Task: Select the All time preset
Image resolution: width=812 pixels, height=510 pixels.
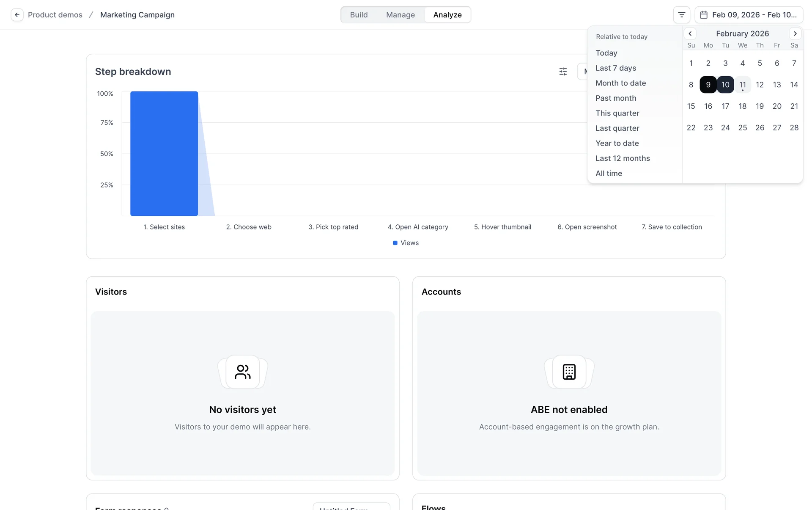Action: point(609,174)
